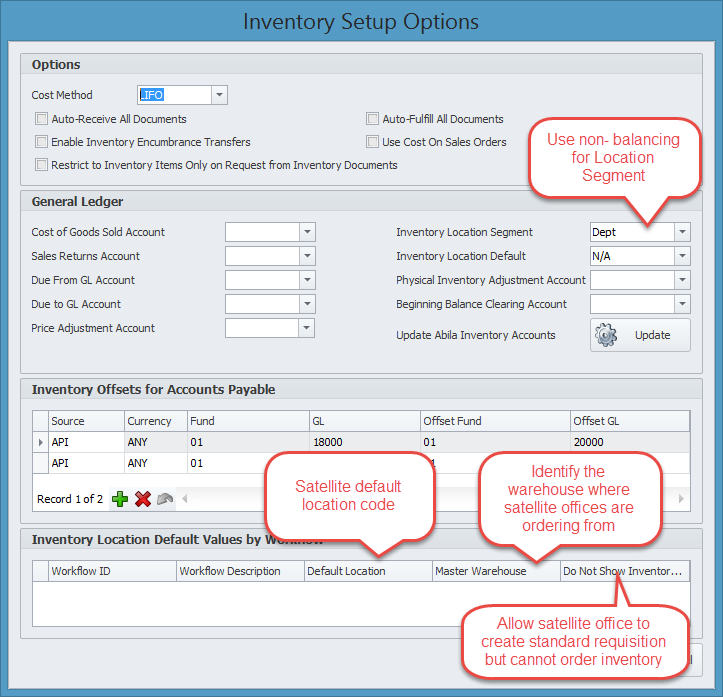
Task: Open the Cost Method dropdown
Action: coord(219,95)
